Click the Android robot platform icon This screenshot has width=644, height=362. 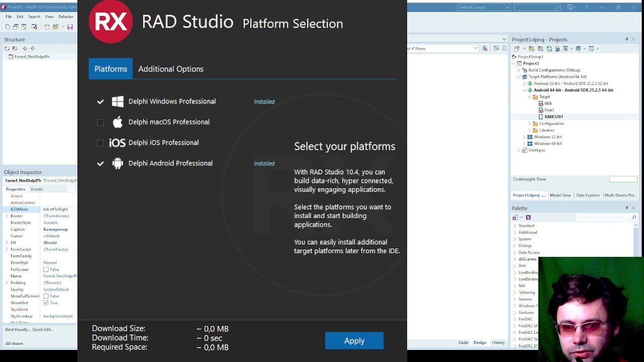(118, 163)
